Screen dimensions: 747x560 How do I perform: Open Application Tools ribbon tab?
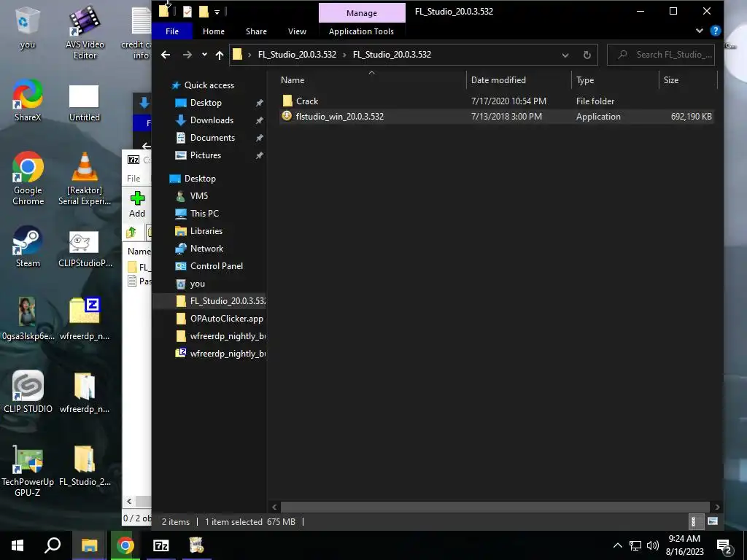pos(361,31)
